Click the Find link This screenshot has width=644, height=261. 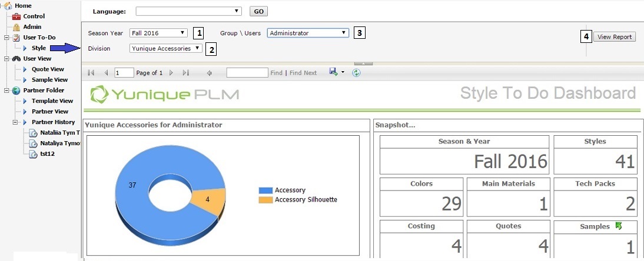277,73
